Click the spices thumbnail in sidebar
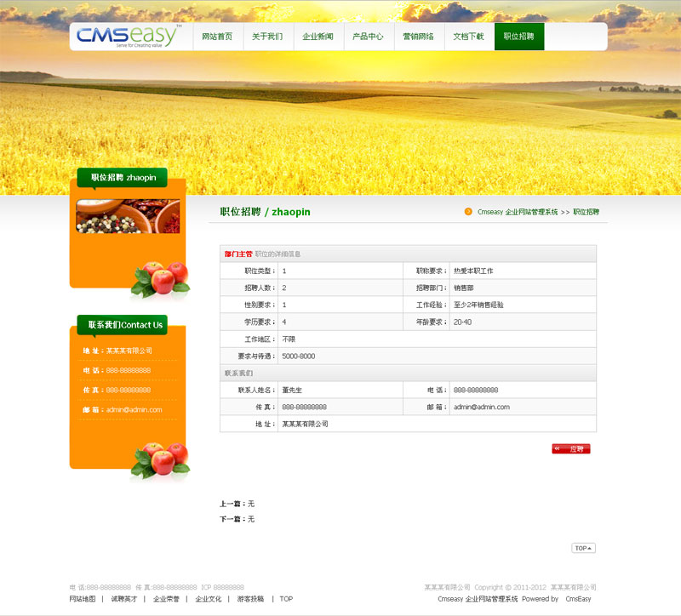The image size is (681, 616). pos(128,216)
